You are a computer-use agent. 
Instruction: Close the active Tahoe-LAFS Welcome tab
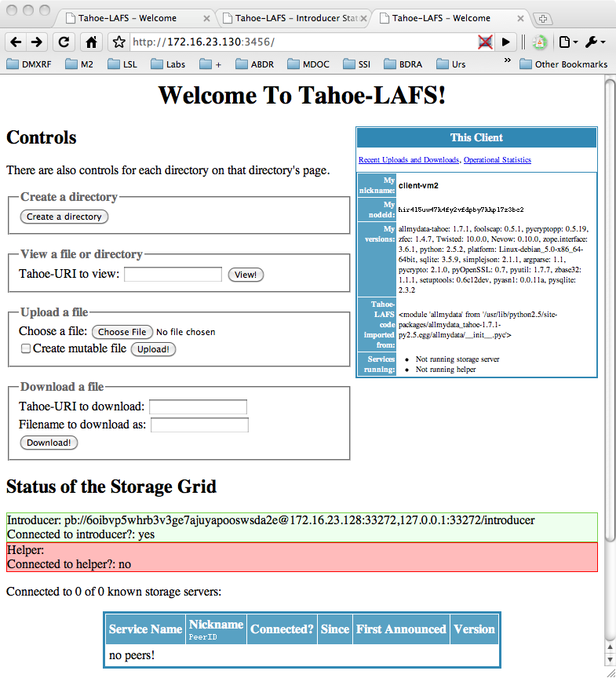(520, 19)
